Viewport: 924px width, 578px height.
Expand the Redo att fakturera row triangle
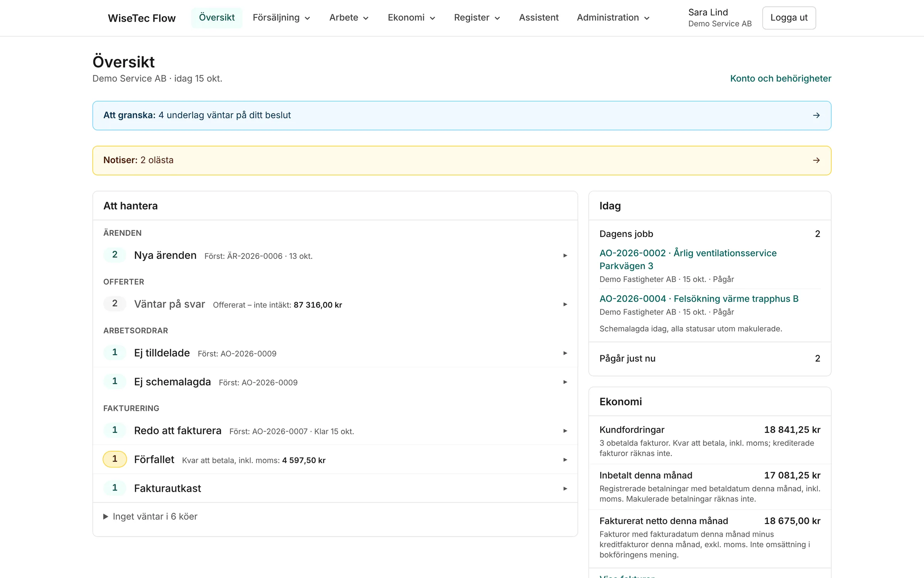(x=565, y=431)
